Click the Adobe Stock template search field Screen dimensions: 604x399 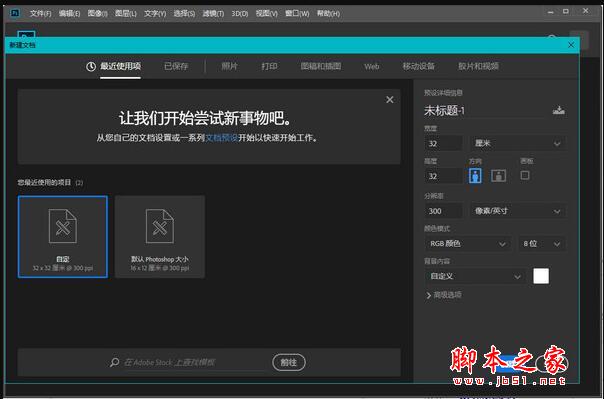pyautogui.click(x=193, y=362)
